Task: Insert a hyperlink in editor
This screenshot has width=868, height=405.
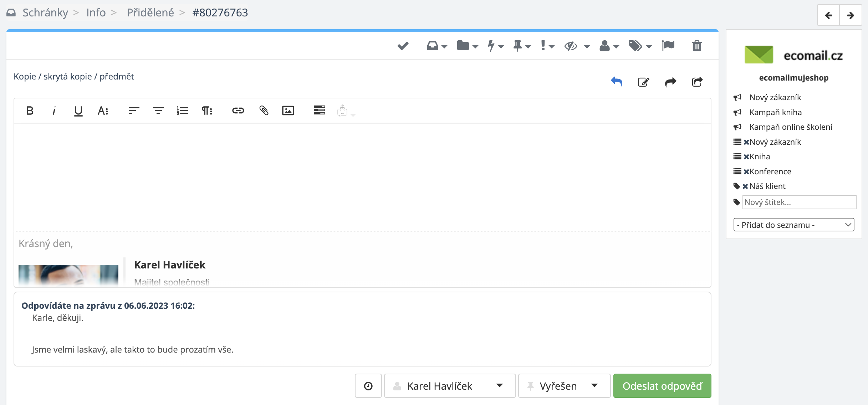Action: pos(238,111)
